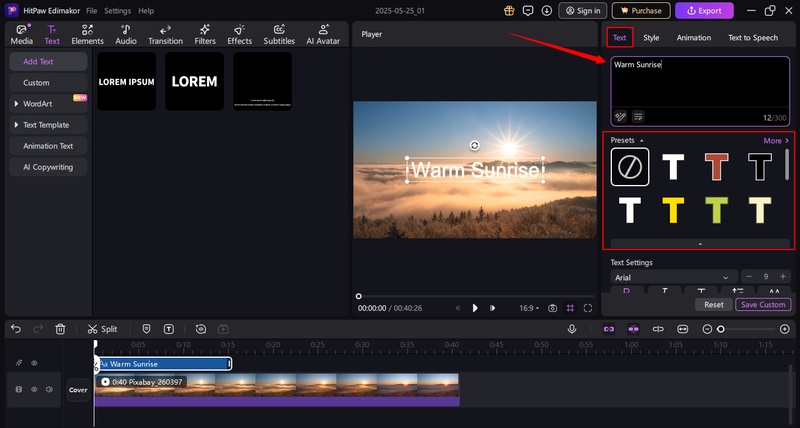Open the 16:9 aspect ratio dropdown
Screen dimensions: 800x428
click(529, 308)
